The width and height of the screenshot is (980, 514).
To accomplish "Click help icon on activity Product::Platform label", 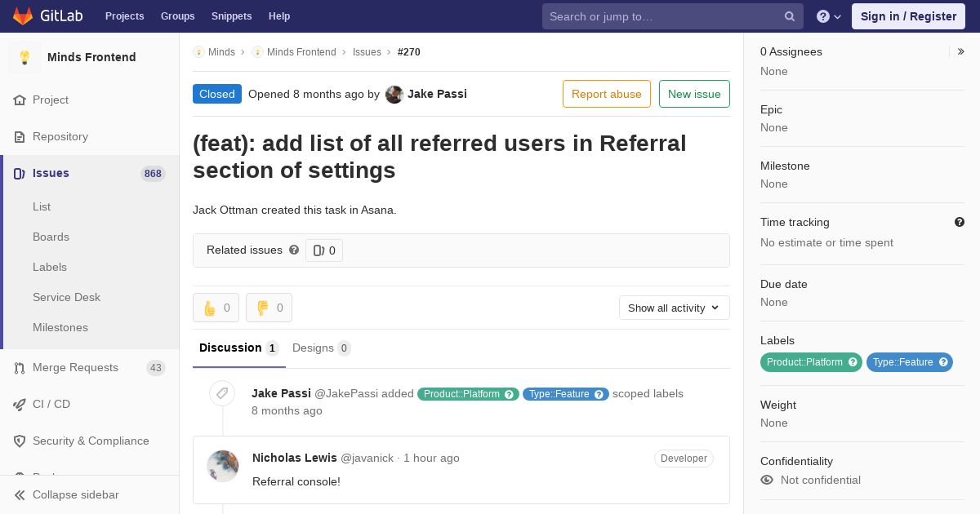I will coord(510,394).
